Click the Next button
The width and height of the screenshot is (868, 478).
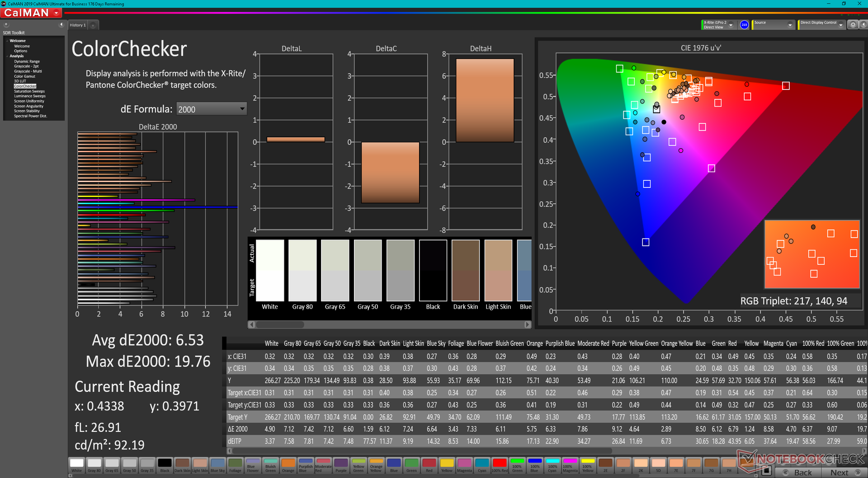click(x=844, y=472)
